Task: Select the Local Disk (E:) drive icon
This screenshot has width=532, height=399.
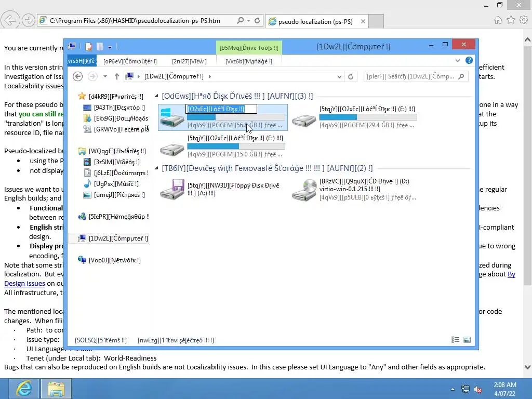Action: [x=304, y=121]
